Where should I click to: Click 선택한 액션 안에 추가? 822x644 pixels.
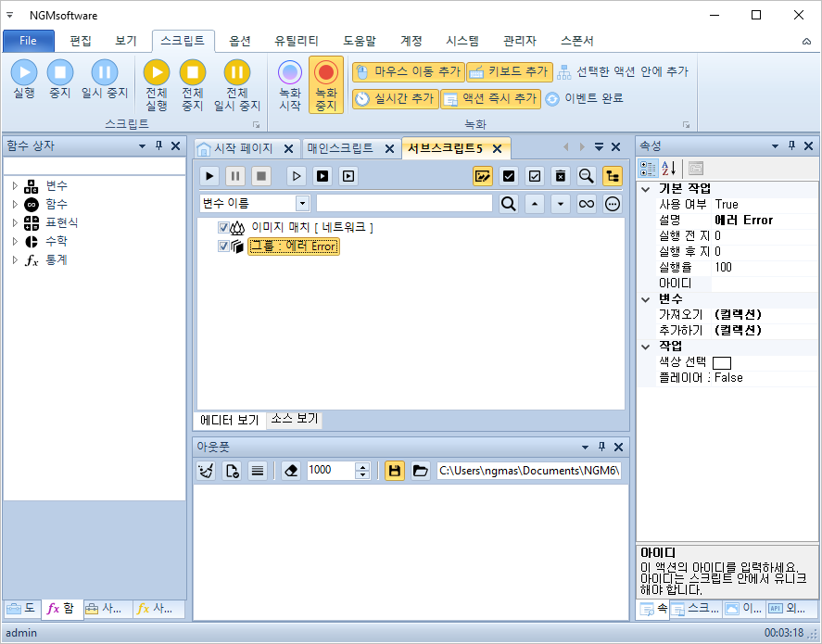[623, 71]
